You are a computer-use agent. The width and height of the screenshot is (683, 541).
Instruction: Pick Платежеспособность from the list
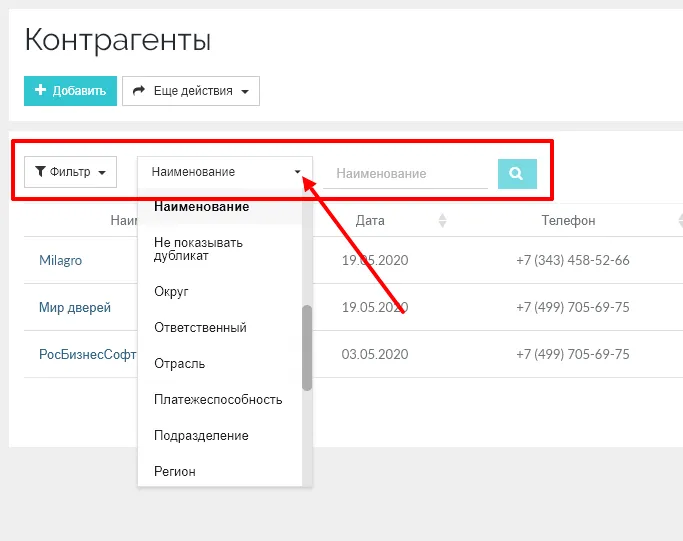(x=218, y=400)
